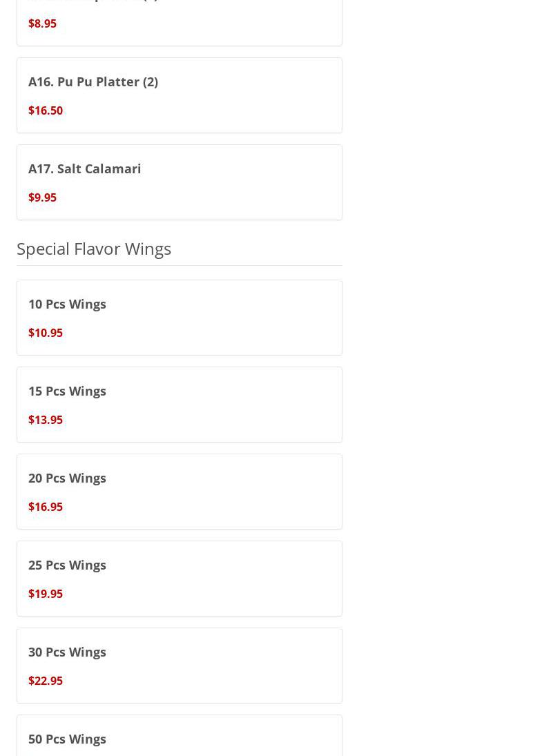Add the 30 Pcs Wings item
This screenshot has height=756, width=542.
tap(67, 652)
